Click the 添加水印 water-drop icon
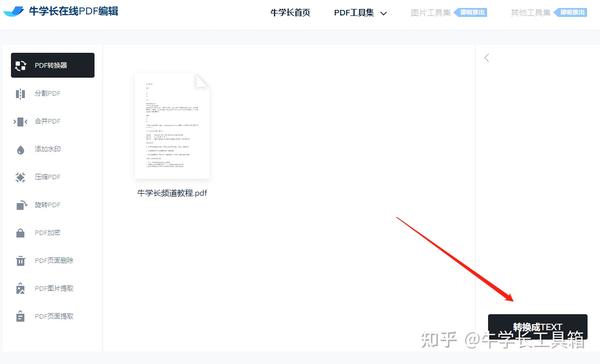 21,150
